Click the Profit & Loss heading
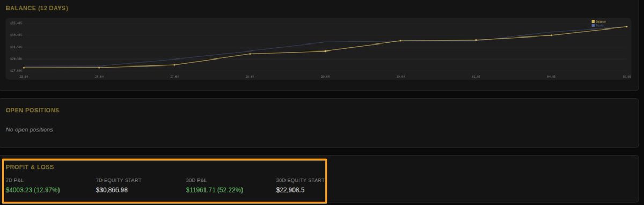 pyautogui.click(x=30, y=167)
